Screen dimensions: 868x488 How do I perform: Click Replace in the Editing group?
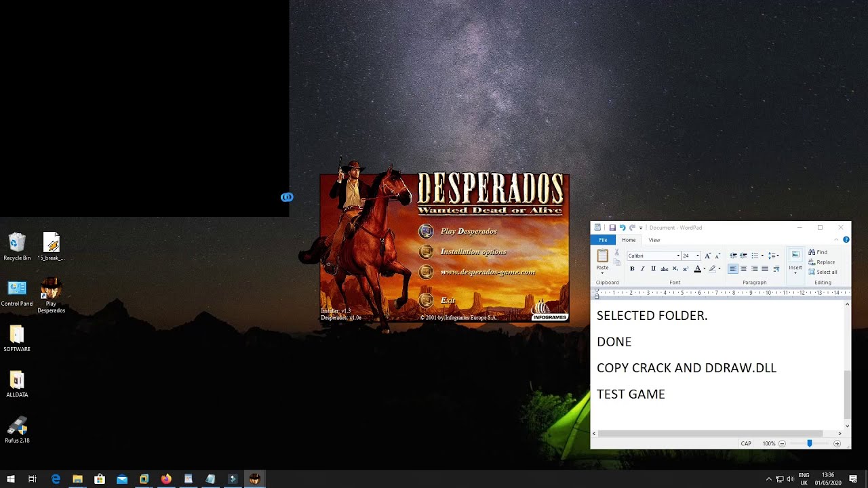821,262
